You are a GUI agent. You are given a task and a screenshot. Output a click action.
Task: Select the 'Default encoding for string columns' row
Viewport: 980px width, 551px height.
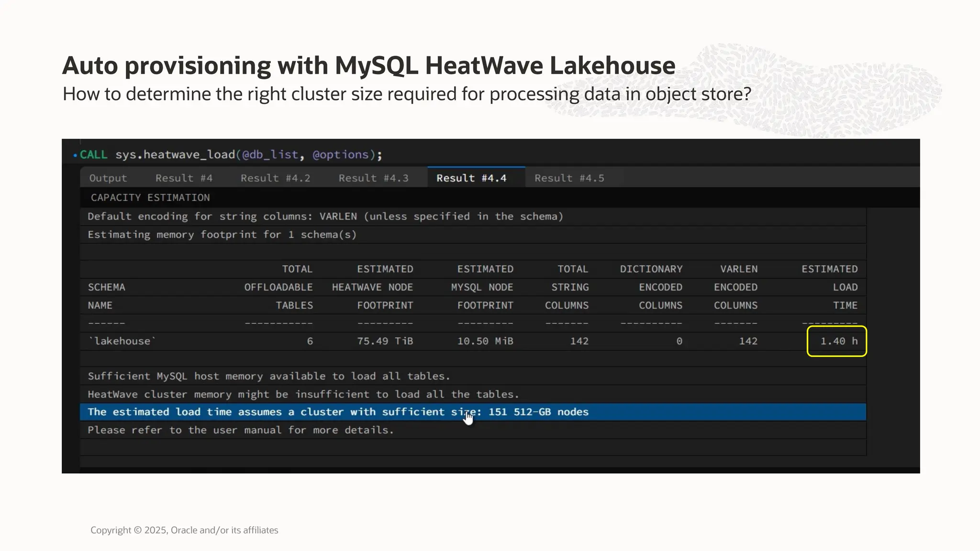tap(473, 216)
